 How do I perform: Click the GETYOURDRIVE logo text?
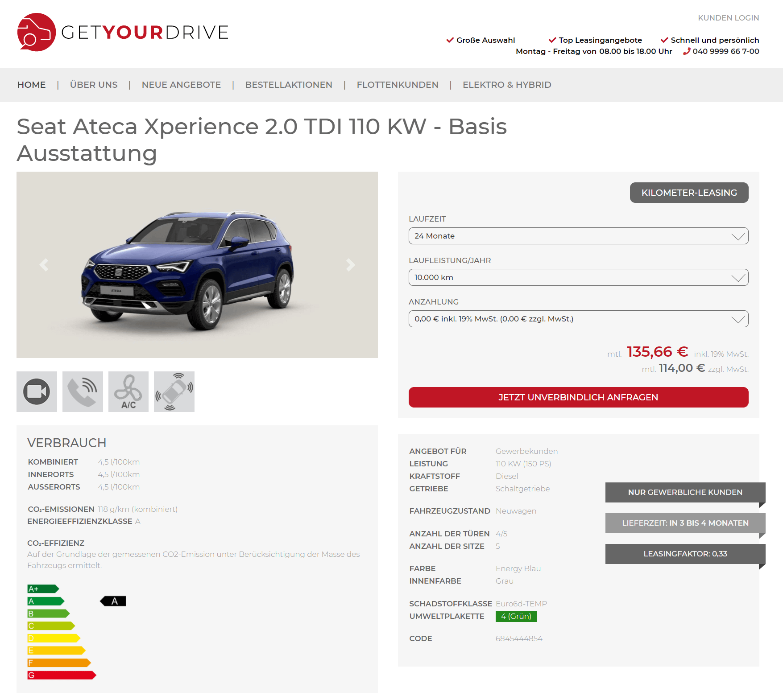coord(145,32)
